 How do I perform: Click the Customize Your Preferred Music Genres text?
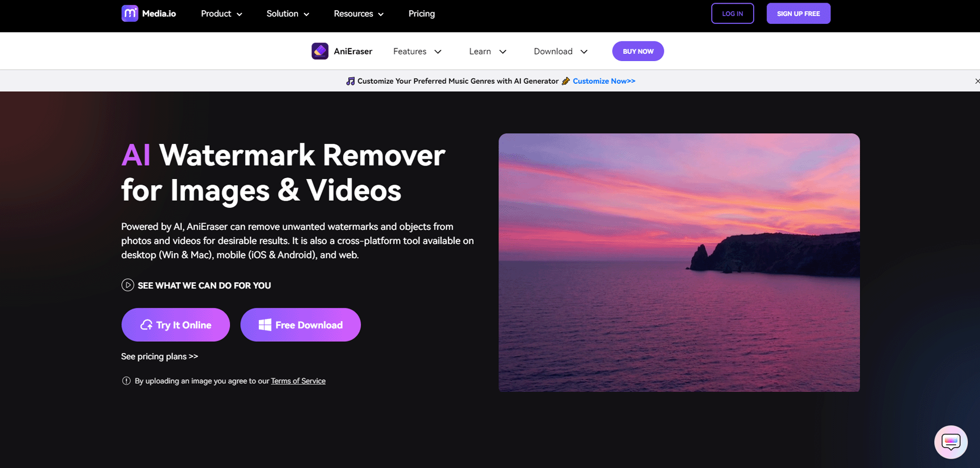pos(458,81)
